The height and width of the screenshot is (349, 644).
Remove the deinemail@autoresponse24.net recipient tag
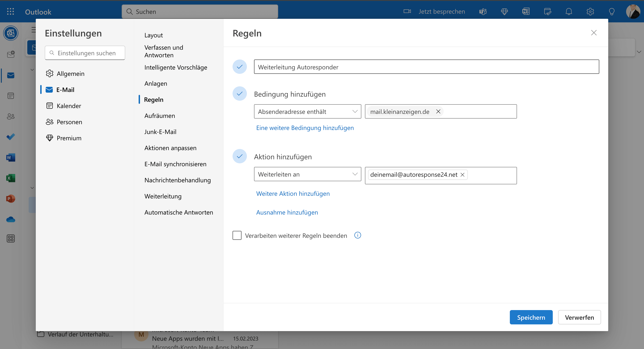click(462, 175)
